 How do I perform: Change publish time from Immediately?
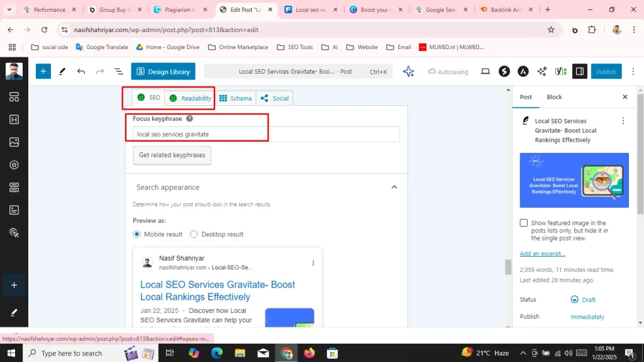(x=587, y=317)
